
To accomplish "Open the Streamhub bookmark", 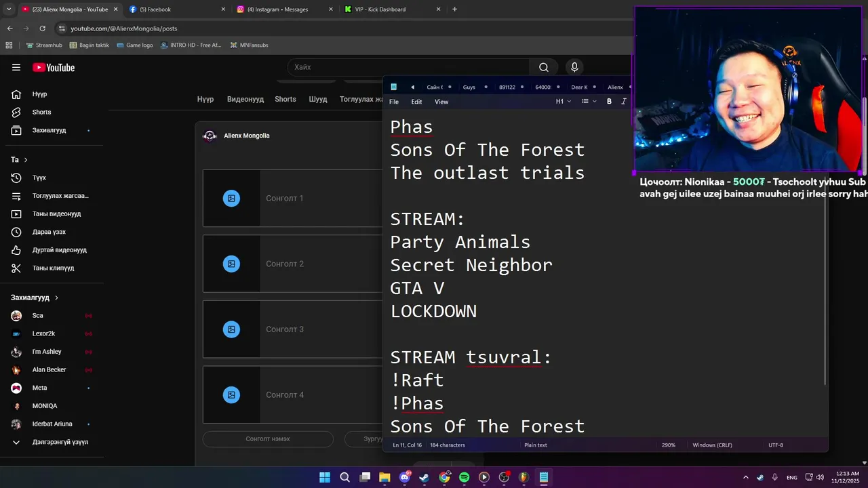I will point(44,45).
